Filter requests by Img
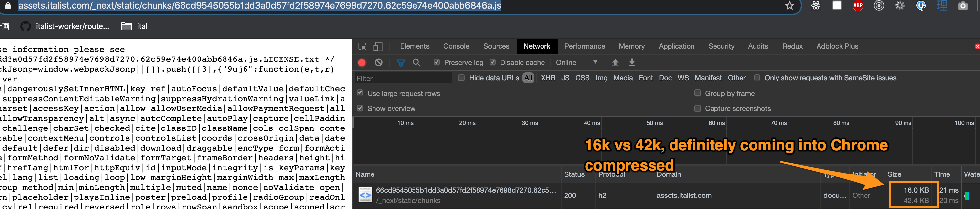 [601, 78]
